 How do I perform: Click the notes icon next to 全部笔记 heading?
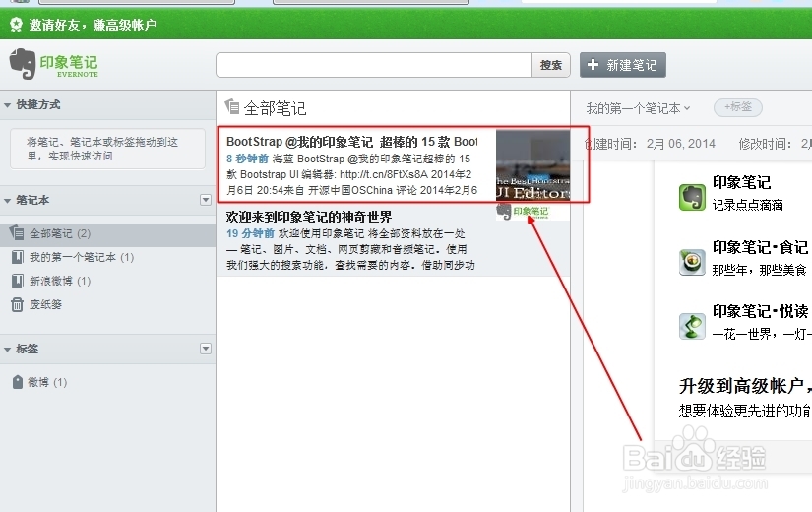(x=232, y=106)
